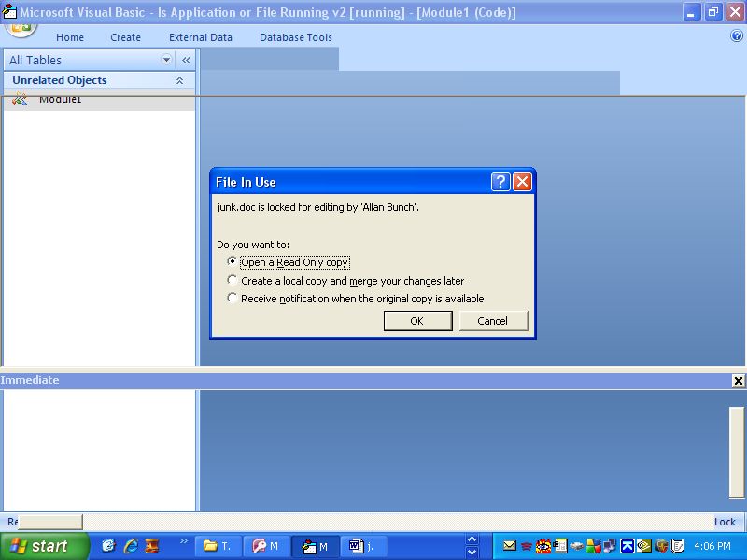The image size is (747, 560).
Task: Switch to Access taskbar button with key icon
Action: tap(266, 546)
